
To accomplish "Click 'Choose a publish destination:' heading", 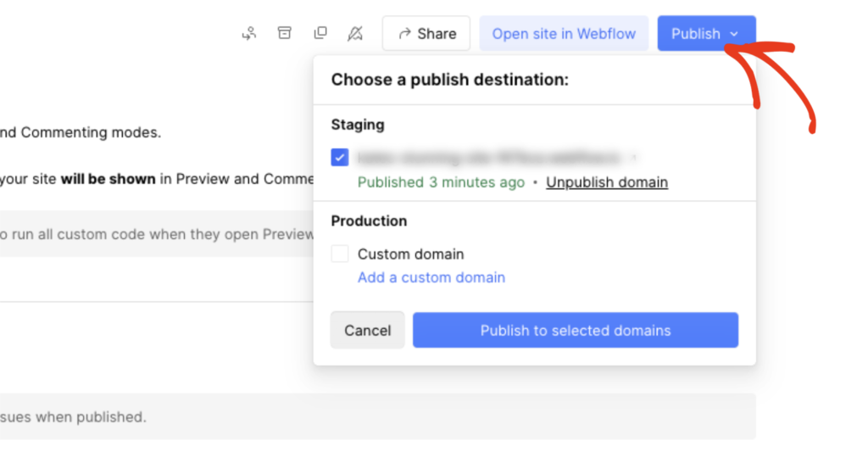I will coord(449,80).
